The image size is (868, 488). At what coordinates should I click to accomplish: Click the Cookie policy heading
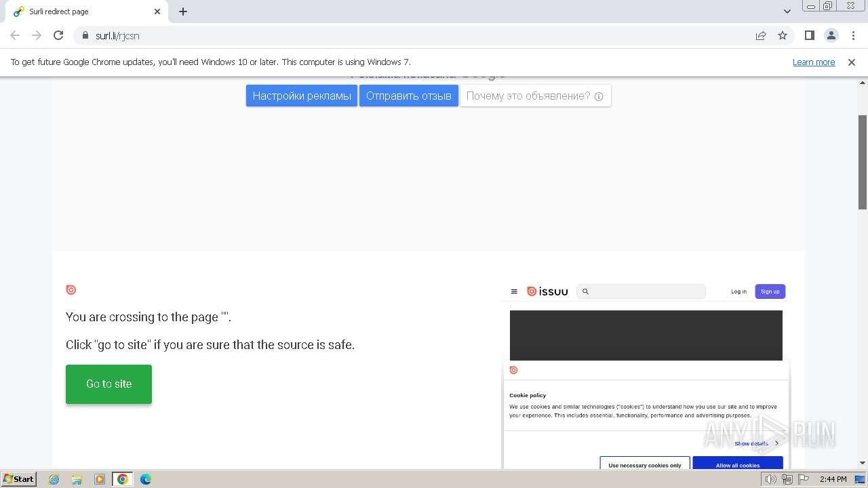point(528,395)
